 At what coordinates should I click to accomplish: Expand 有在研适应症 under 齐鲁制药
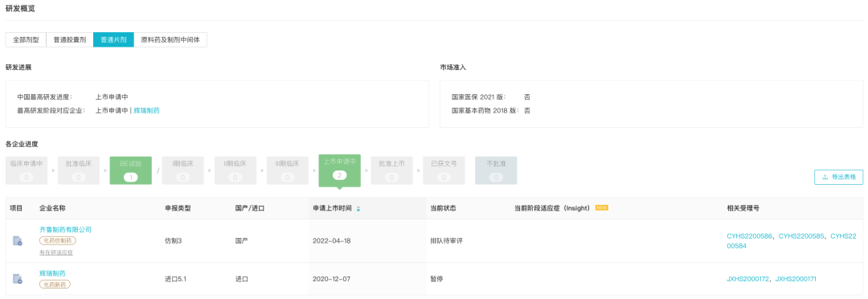pos(56,252)
